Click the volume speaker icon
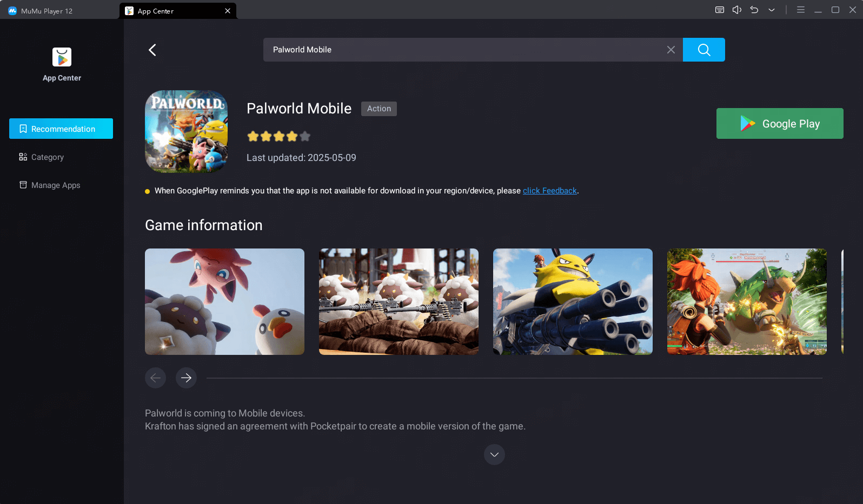This screenshot has width=863, height=504. click(736, 10)
